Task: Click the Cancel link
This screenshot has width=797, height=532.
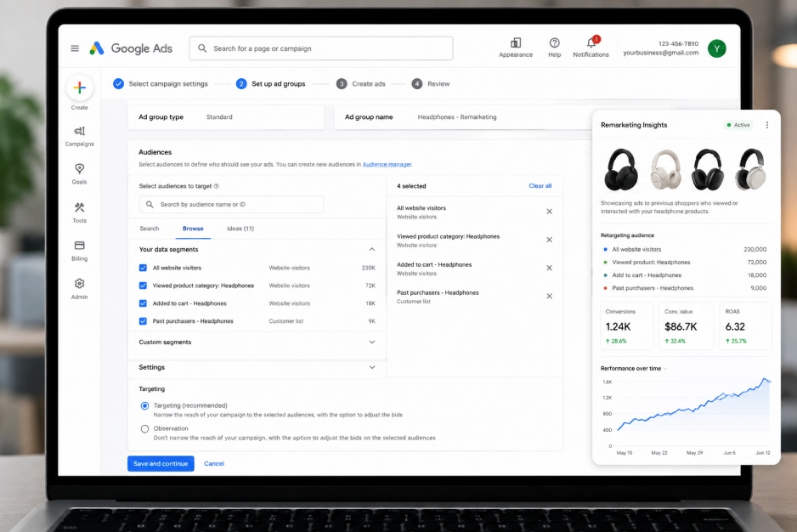Action: click(214, 463)
